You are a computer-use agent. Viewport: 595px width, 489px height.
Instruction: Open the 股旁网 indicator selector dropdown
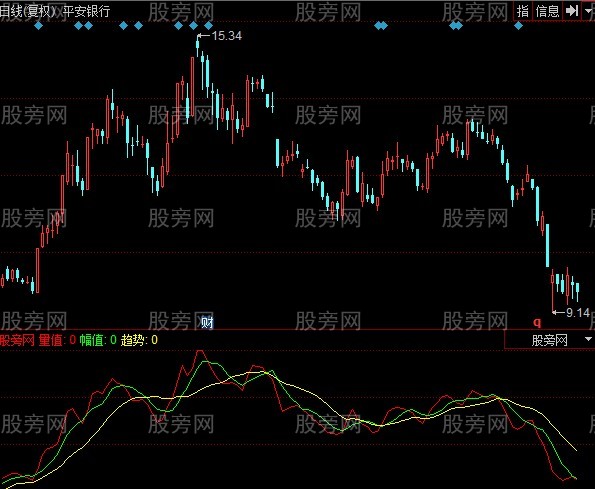pos(549,340)
